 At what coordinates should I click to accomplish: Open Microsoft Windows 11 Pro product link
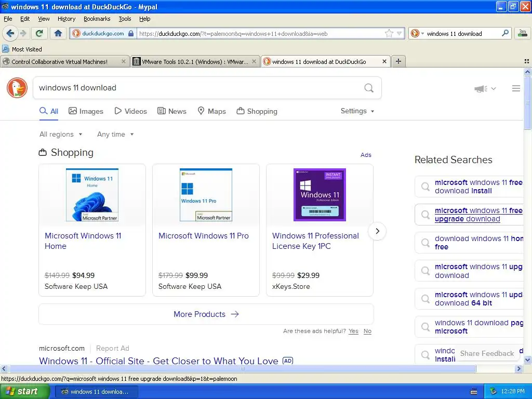tap(204, 236)
